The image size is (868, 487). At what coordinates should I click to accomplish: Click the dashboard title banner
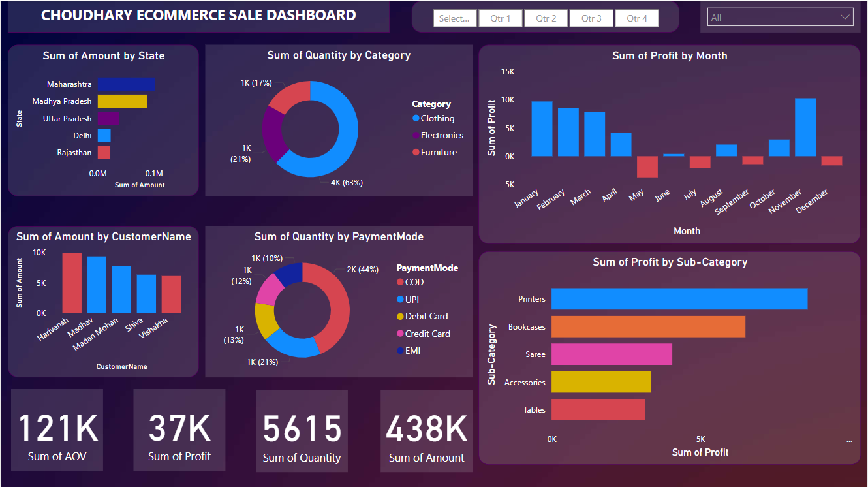pos(196,15)
